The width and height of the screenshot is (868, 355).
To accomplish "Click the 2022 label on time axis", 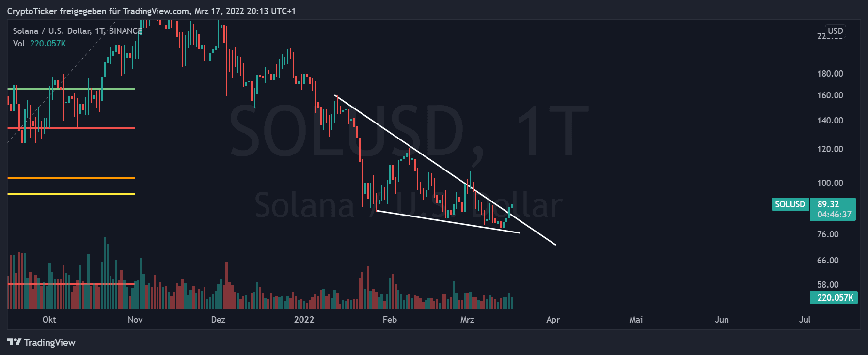I will 304,320.
